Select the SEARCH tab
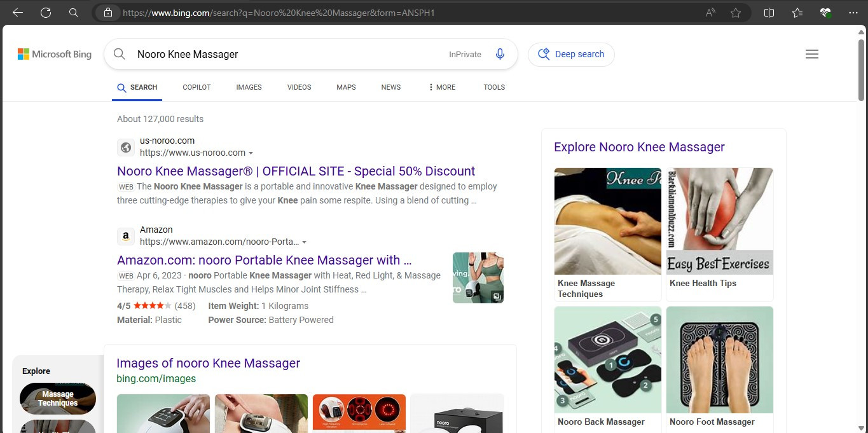The width and height of the screenshot is (868, 433). click(x=137, y=87)
